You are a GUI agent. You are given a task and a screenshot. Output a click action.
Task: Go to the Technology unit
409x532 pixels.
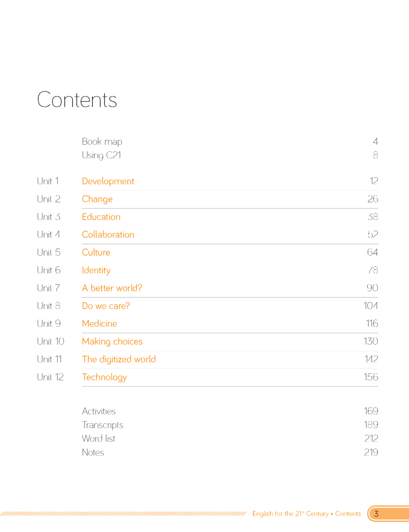(104, 377)
